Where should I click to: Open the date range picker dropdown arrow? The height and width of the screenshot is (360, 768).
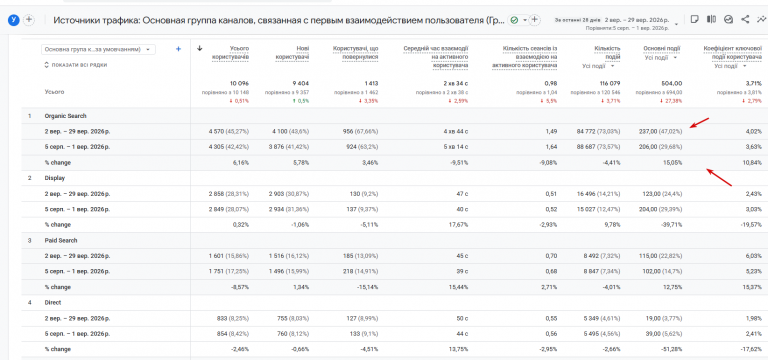(x=676, y=24)
